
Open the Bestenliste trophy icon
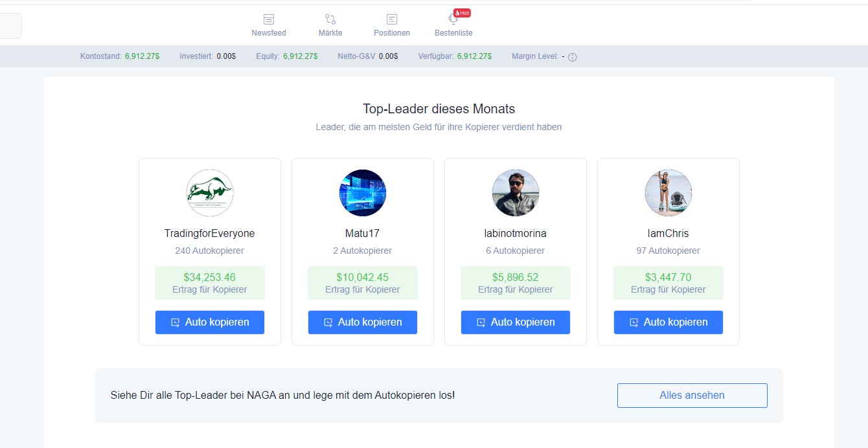coord(453,19)
